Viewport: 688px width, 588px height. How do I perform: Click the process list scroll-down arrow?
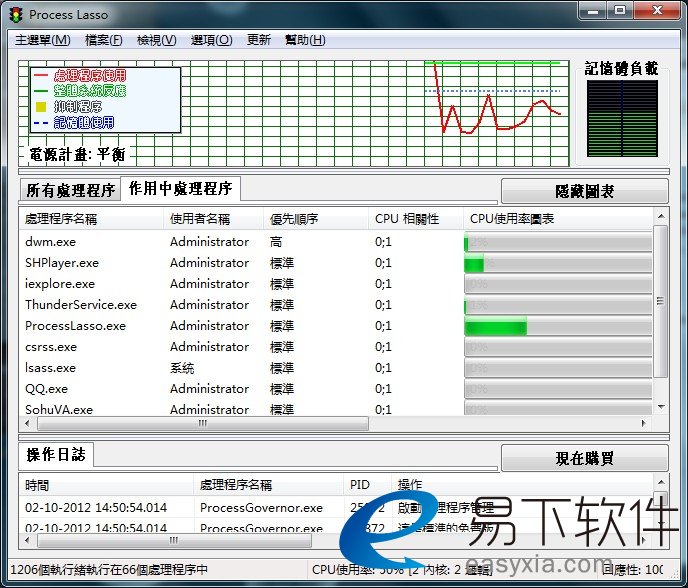pos(660,407)
